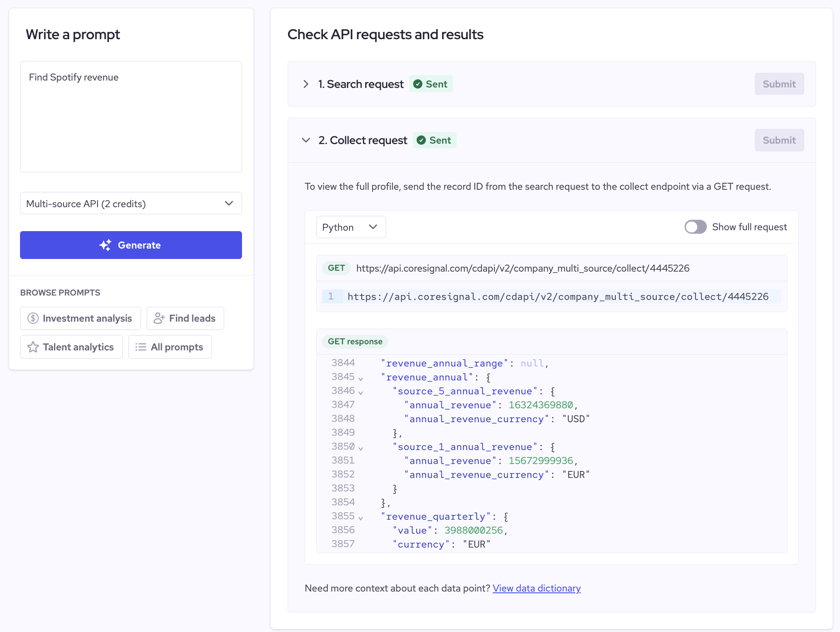
Task: Open the Python language dropdown
Action: (351, 227)
